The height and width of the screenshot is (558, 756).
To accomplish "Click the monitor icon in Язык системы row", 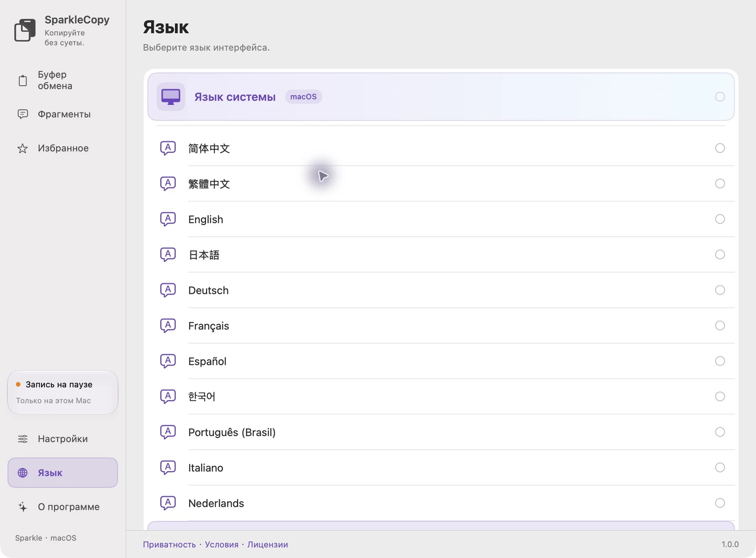I will click(x=171, y=97).
